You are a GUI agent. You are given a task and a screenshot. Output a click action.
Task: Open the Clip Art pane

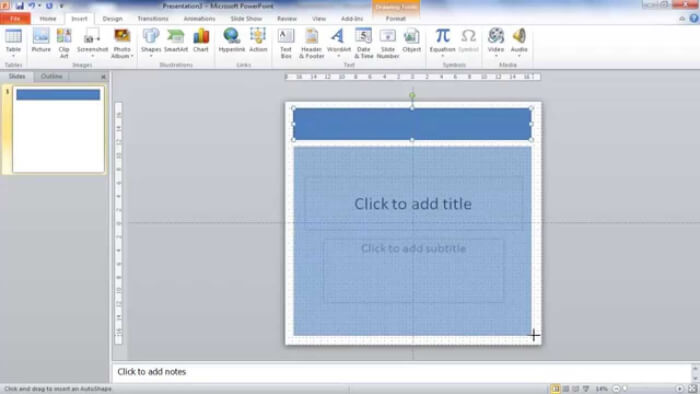click(x=64, y=43)
